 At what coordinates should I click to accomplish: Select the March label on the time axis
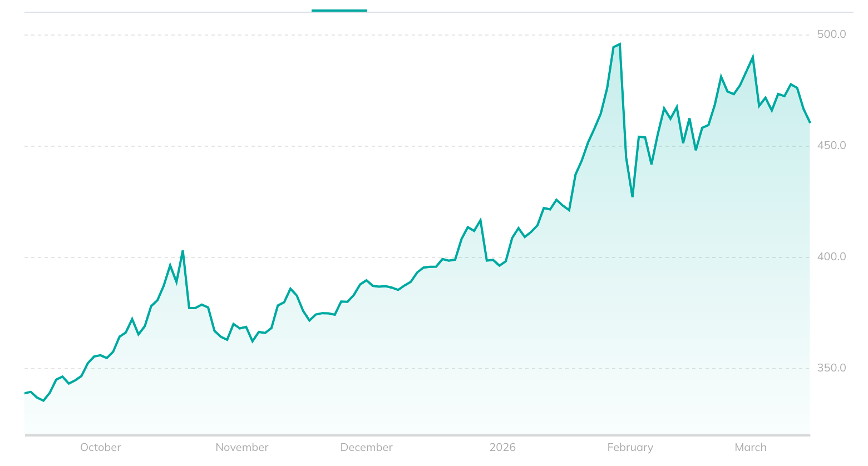click(x=750, y=448)
